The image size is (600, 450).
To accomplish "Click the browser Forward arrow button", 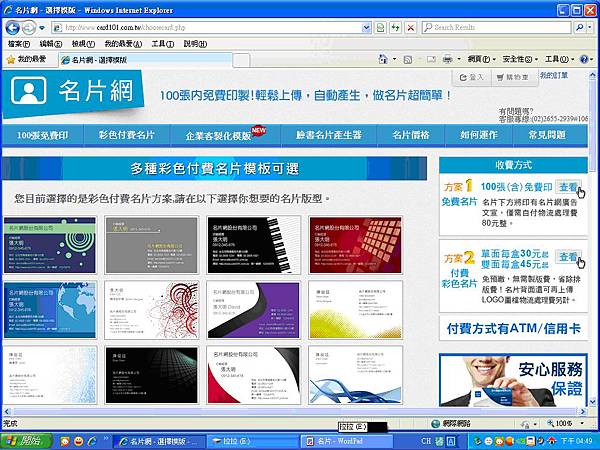I will point(29,28).
